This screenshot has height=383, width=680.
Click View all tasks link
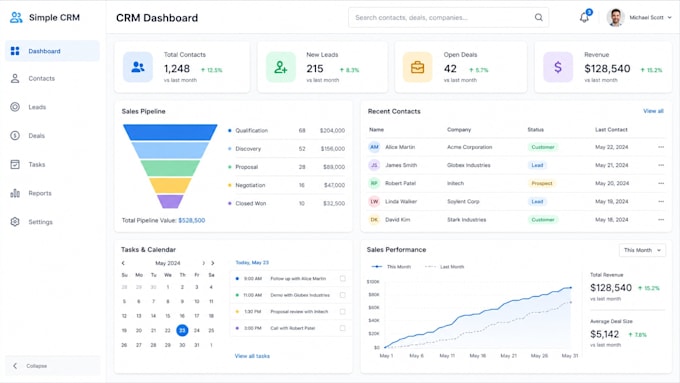[252, 356]
